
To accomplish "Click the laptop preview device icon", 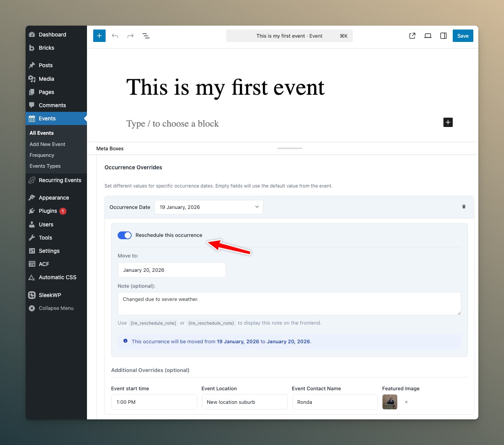I will pos(428,36).
